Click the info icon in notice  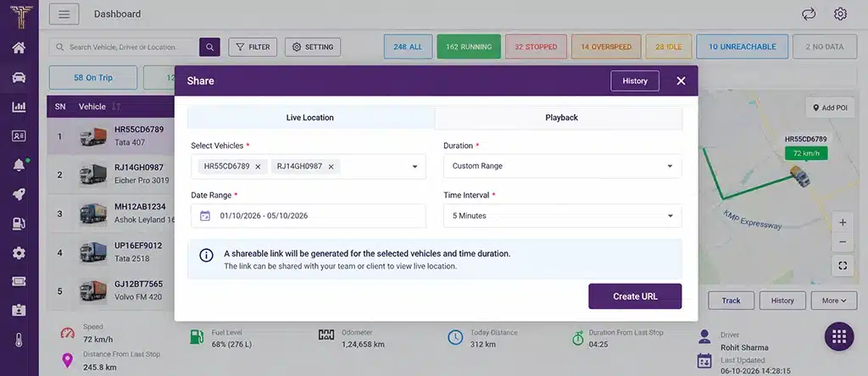[207, 256]
